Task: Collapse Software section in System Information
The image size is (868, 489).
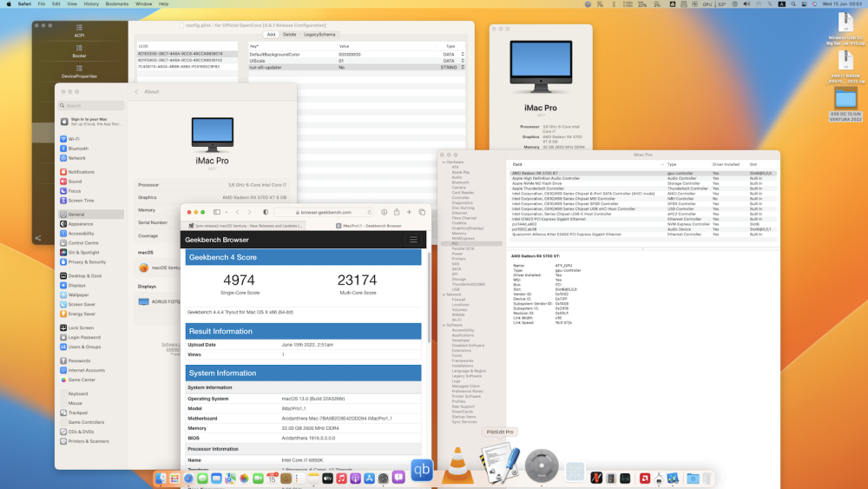Action: [x=444, y=325]
